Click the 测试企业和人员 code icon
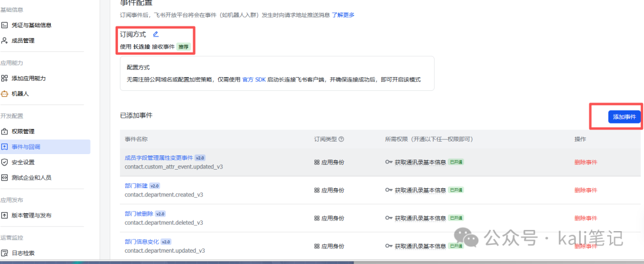 5,178
